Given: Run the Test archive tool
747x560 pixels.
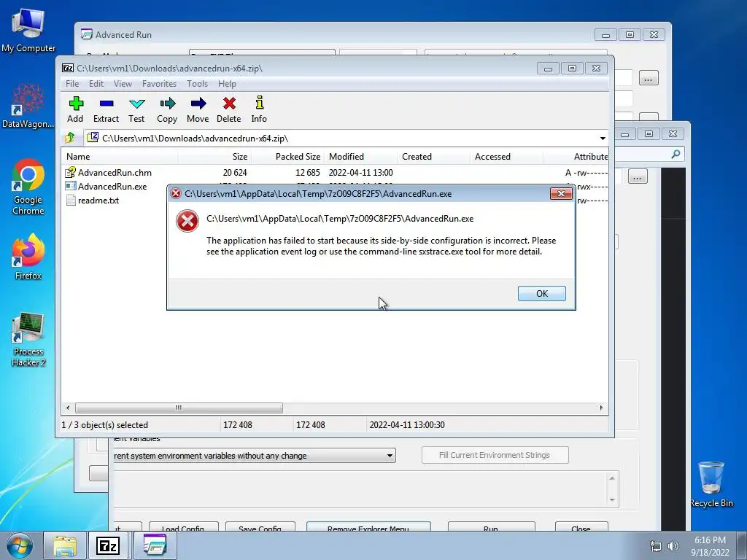Looking at the screenshot, I should point(136,104).
